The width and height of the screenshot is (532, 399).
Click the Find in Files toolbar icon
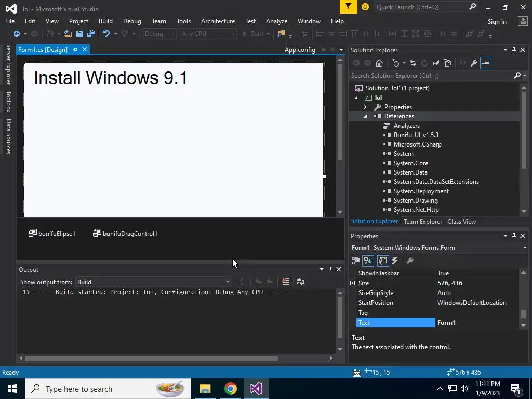(x=281, y=34)
